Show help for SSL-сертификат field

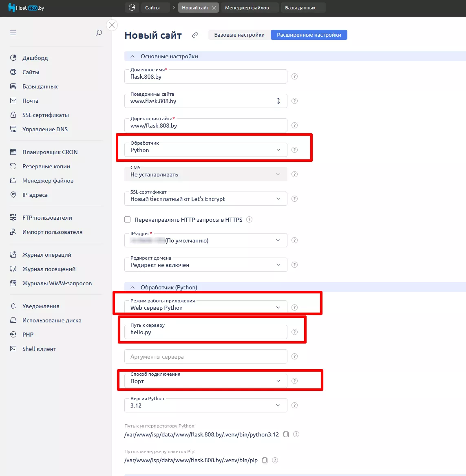click(x=294, y=198)
